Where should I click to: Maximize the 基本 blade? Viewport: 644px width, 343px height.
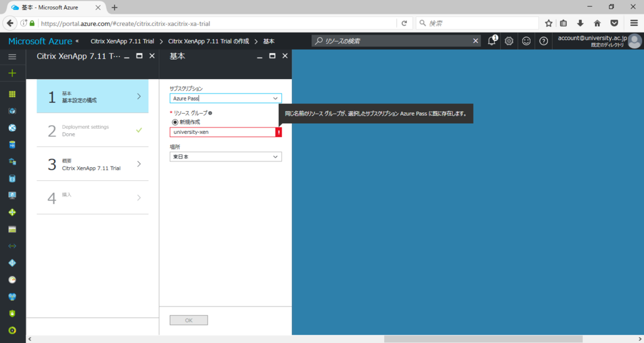[272, 56]
